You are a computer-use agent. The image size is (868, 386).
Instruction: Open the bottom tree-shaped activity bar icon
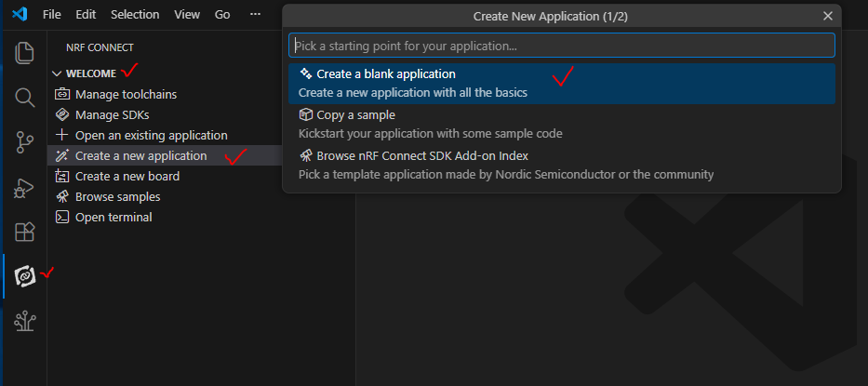click(25, 321)
